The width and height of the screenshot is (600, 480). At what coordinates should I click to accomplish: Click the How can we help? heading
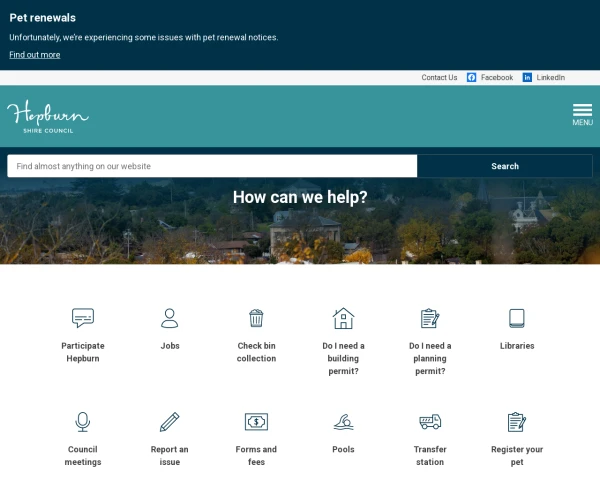pos(300,198)
